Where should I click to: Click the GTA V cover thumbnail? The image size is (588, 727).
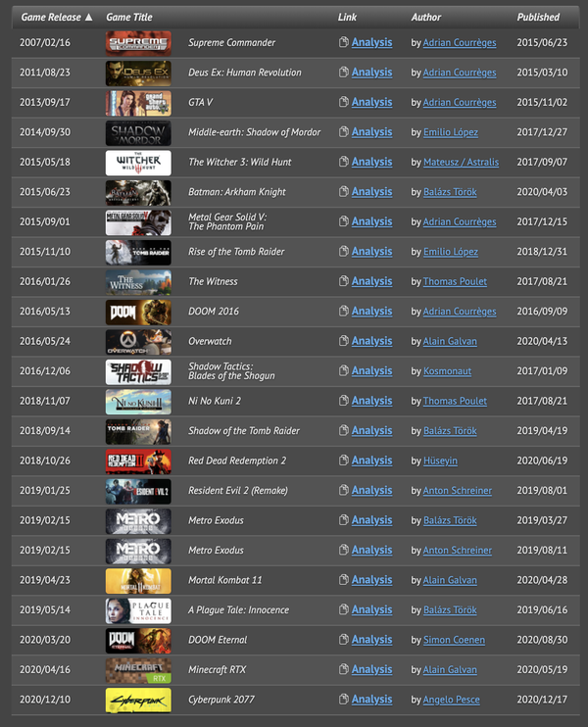pyautogui.click(x=138, y=103)
